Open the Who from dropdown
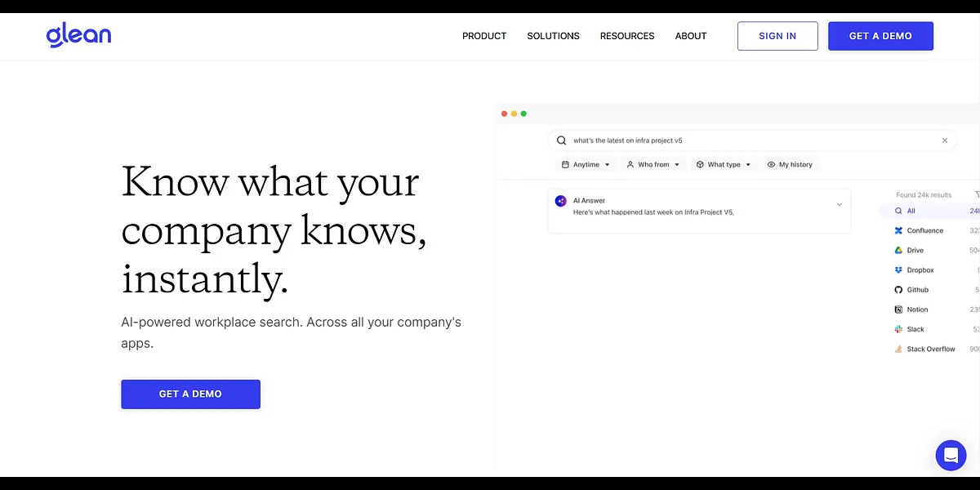This screenshot has height=490, width=980. pyautogui.click(x=653, y=165)
